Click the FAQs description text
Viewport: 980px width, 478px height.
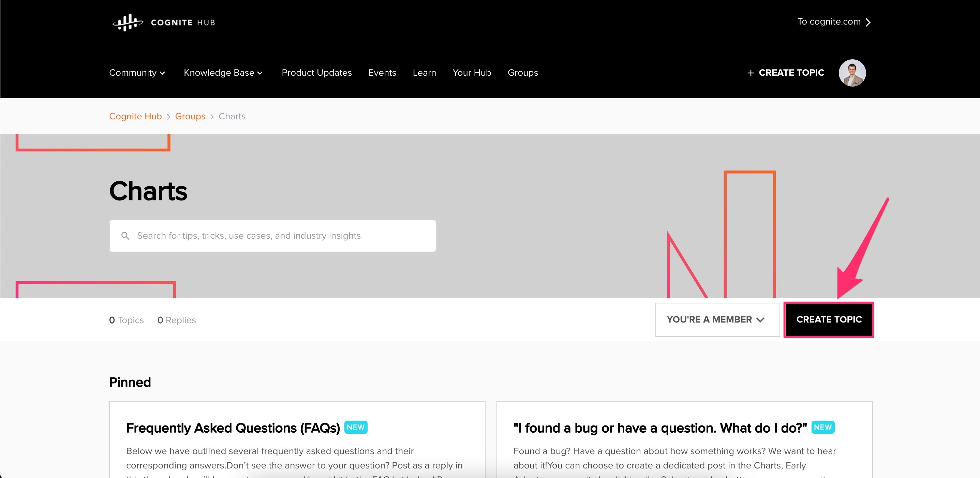(x=295, y=462)
